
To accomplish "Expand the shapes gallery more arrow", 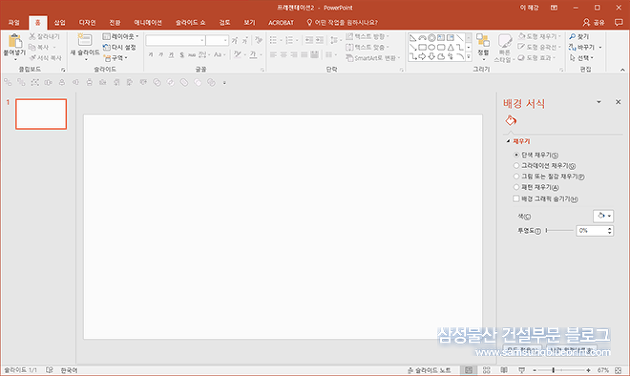I will (x=469, y=57).
